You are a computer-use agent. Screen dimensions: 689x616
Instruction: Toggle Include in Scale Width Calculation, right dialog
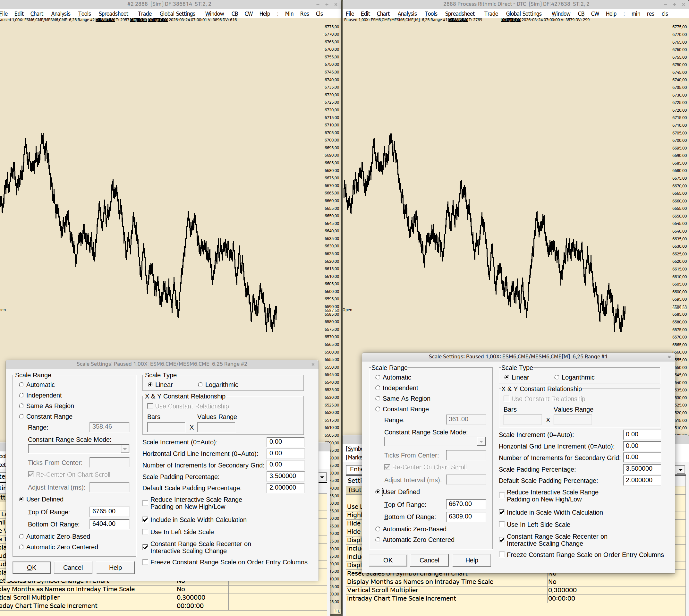tap(502, 512)
